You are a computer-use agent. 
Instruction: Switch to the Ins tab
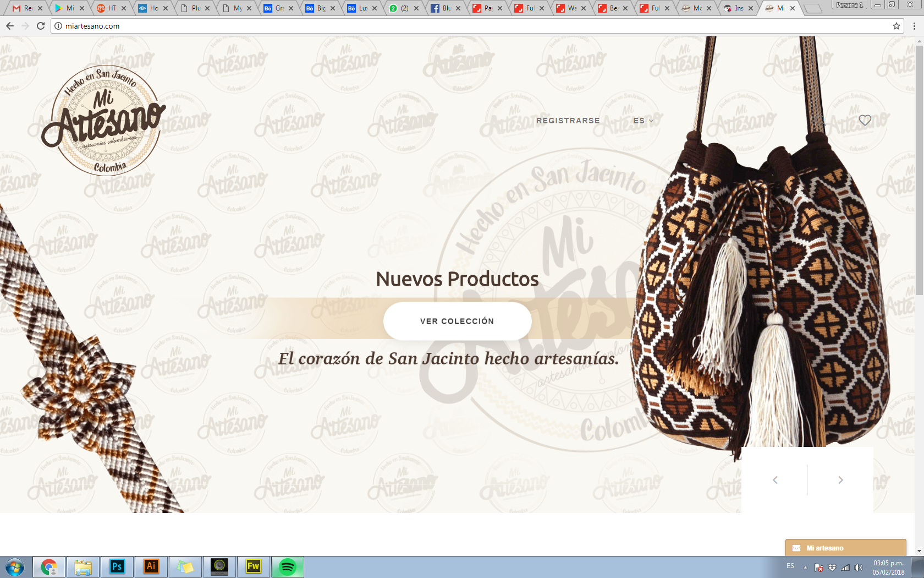(737, 8)
